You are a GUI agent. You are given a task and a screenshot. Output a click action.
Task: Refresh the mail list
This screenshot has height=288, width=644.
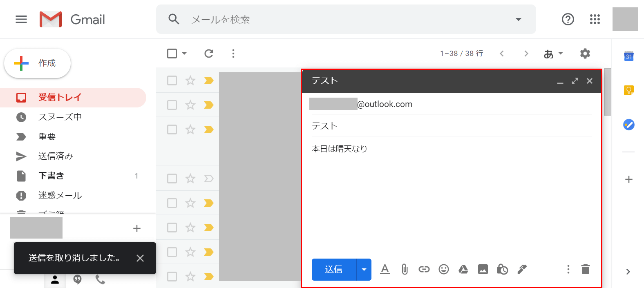(x=209, y=54)
